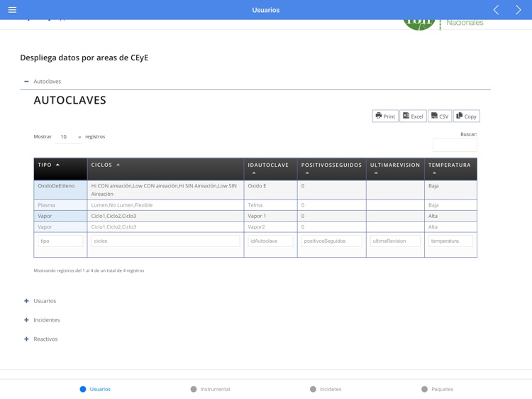Click the Hi CON aireación cycles cell
Screen dimensions: 532x399
coord(165,190)
